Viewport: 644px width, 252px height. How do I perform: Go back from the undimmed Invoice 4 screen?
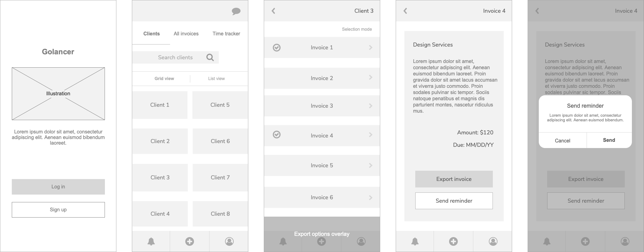coord(405,11)
